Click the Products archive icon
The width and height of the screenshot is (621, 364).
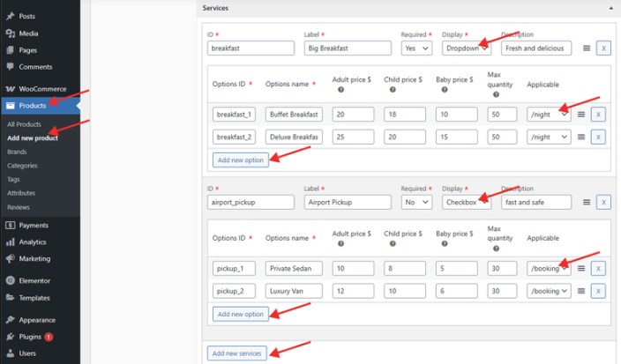[x=11, y=106]
